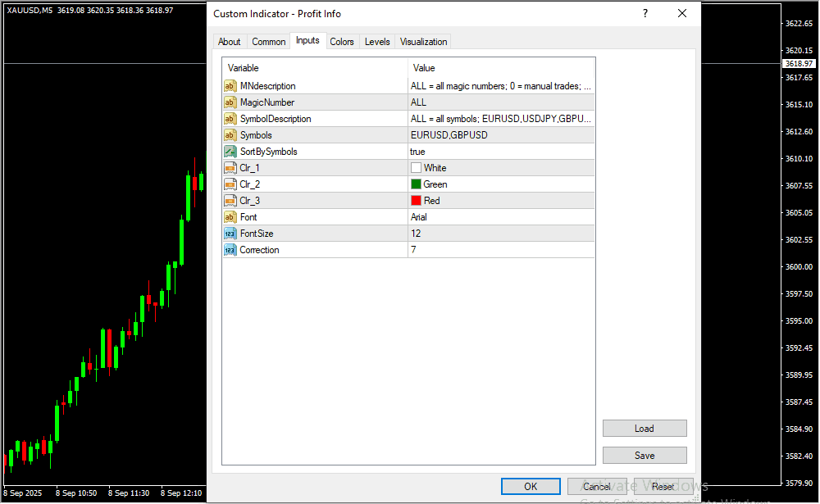Image resolution: width=820 pixels, height=504 pixels.
Task: Switch to the Colors tab
Action: pyautogui.click(x=342, y=42)
